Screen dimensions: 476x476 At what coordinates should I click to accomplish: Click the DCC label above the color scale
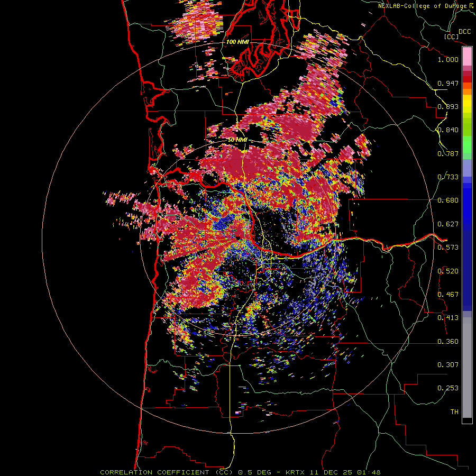[x=464, y=32]
